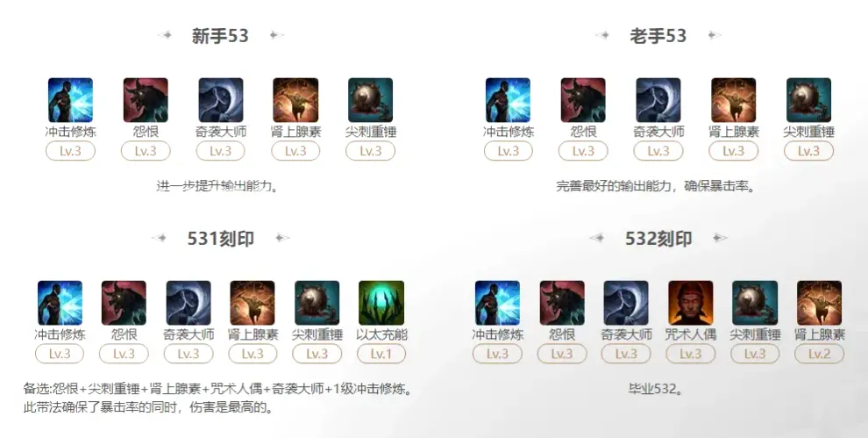The image size is (868, 438).
Task: Select 尖刺重锤 icon under 新手53
Action: pos(370,100)
